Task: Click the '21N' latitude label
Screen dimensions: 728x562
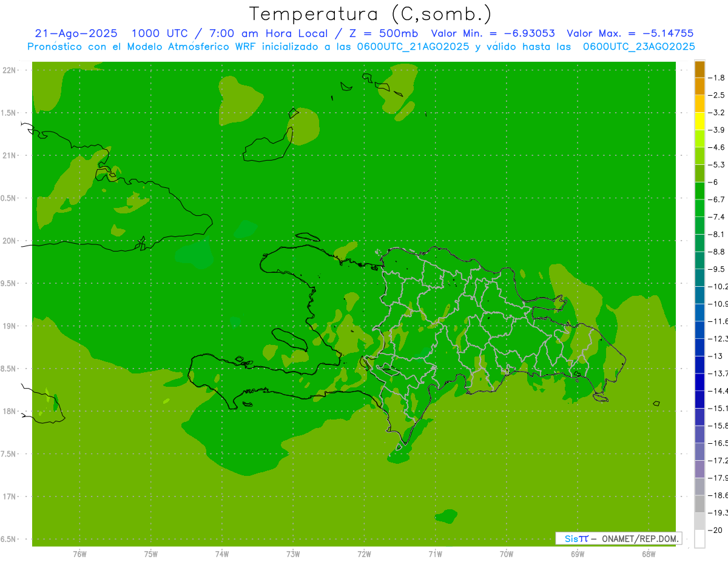Action: point(10,155)
